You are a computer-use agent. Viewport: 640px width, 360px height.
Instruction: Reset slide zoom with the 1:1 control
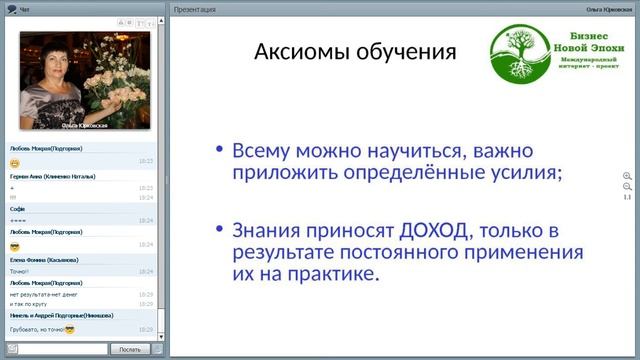coord(627,197)
